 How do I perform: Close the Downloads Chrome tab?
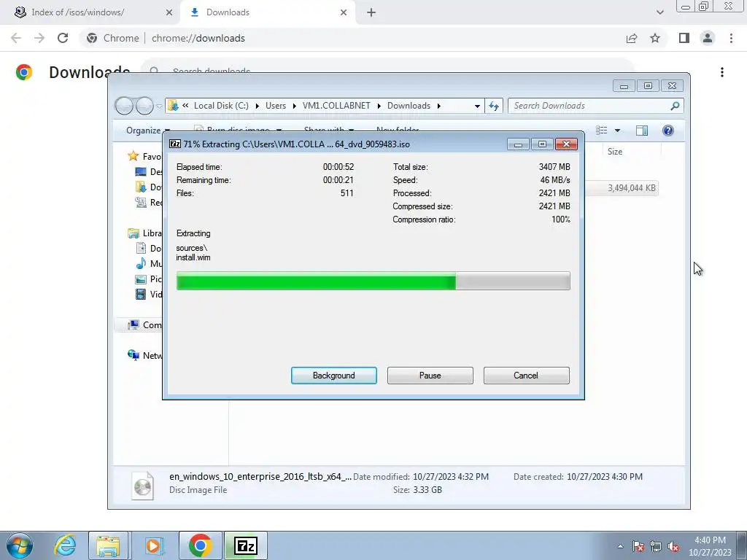coord(344,12)
